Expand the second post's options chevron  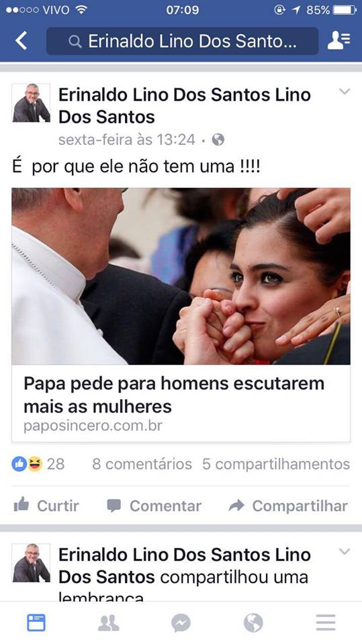345,551
